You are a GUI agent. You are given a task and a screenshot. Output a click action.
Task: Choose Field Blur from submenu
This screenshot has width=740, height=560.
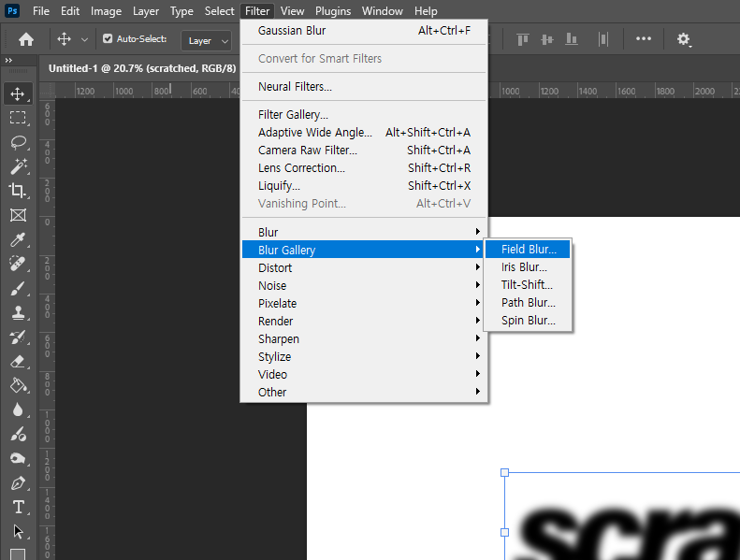(x=528, y=249)
